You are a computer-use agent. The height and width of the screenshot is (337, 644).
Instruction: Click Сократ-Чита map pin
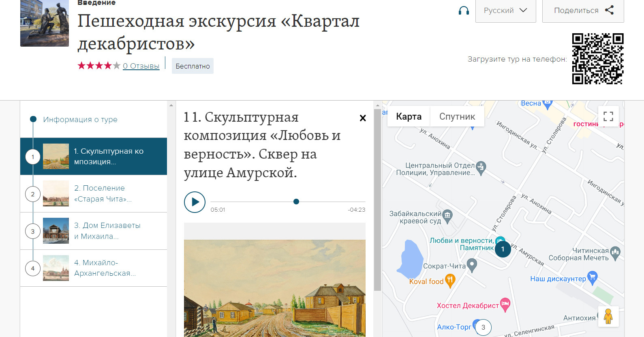[x=472, y=266]
